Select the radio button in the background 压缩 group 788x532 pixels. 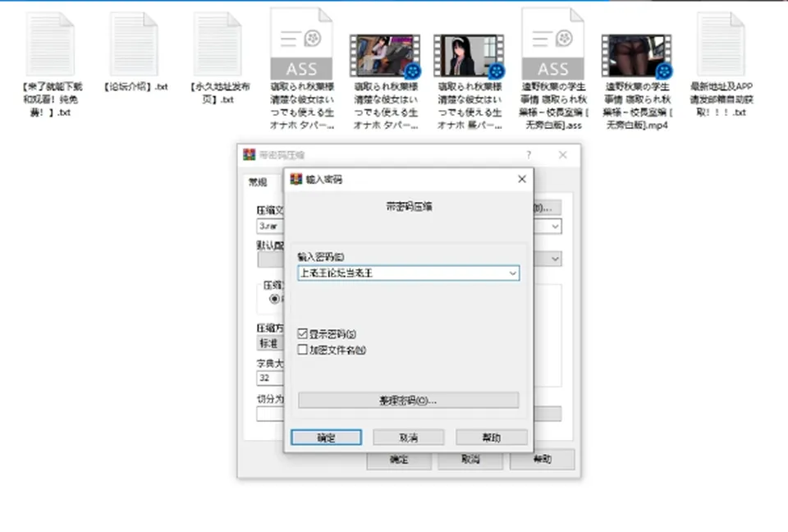[274, 299]
